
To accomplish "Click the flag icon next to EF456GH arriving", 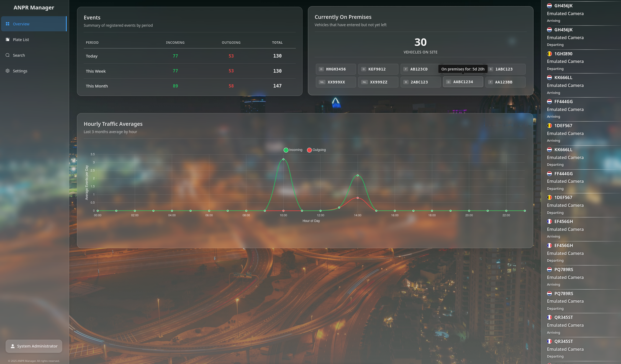I will point(549,221).
